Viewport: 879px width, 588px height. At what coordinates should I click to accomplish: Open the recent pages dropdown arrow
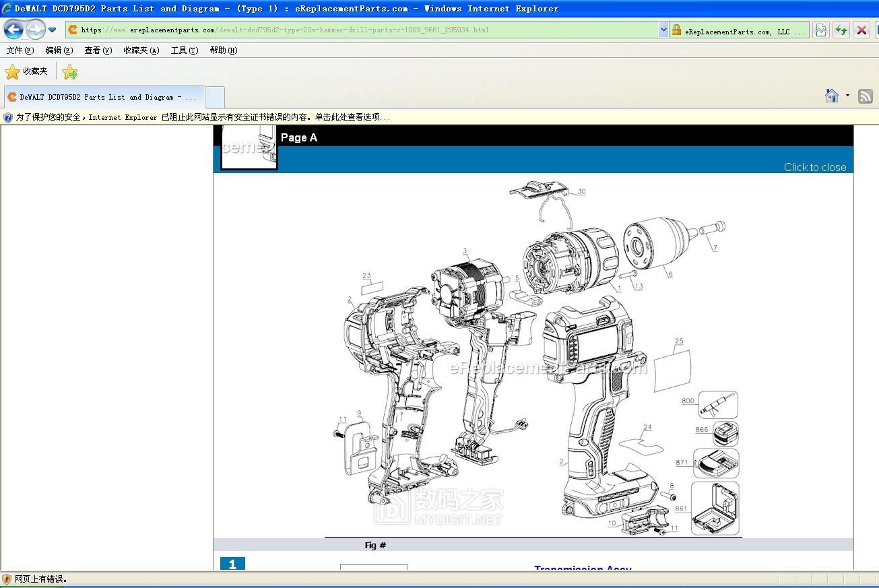click(x=53, y=30)
